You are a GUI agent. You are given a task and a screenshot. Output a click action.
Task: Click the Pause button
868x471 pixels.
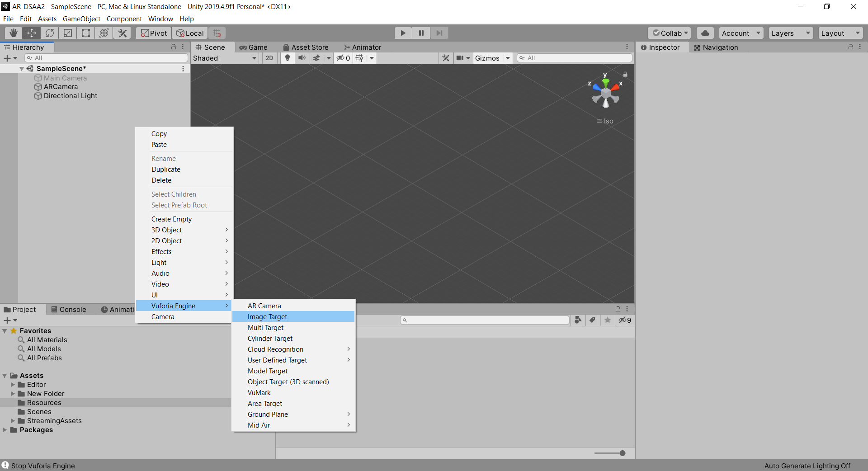pos(421,33)
